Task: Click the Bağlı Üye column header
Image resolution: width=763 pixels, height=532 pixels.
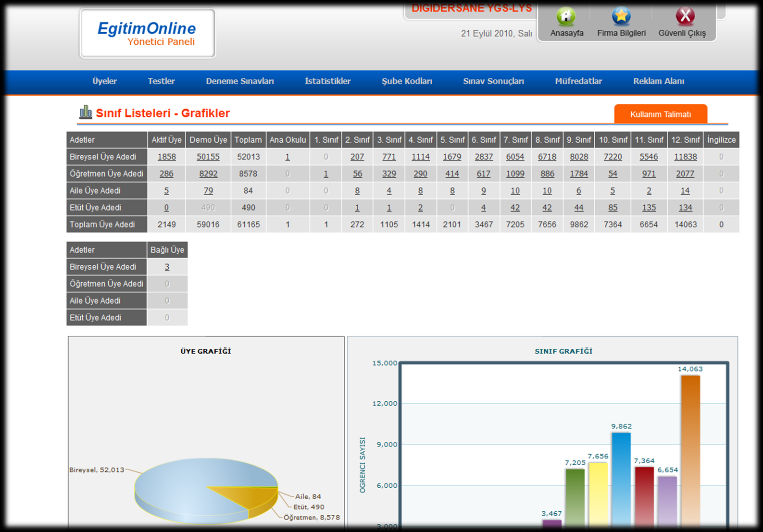Action: [167, 250]
